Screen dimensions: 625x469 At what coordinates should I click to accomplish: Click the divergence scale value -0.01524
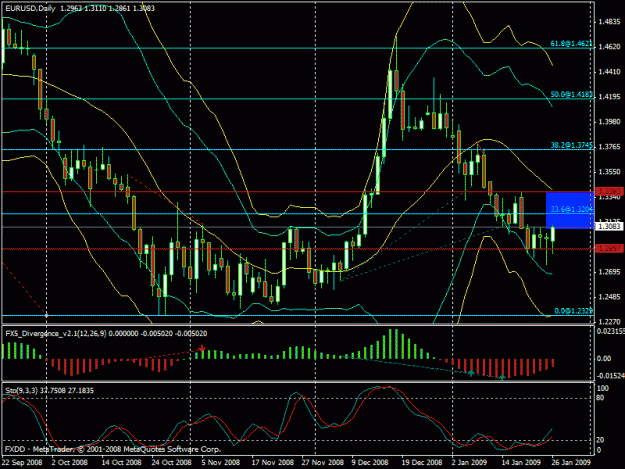[x=610, y=376]
